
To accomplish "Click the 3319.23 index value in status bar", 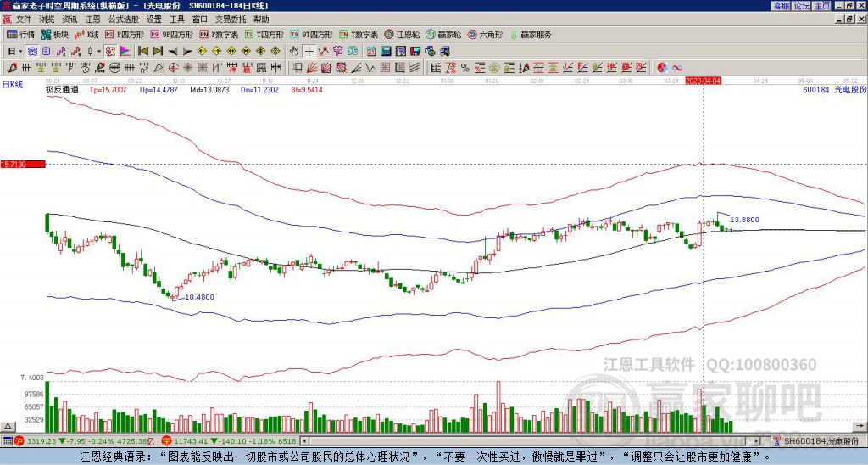I will (x=42, y=441).
